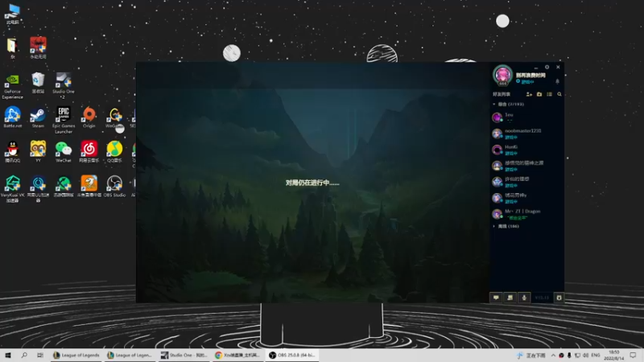This screenshot has width=644, height=362.
Task: Open the Windows Start menu
Action: (x=8, y=355)
